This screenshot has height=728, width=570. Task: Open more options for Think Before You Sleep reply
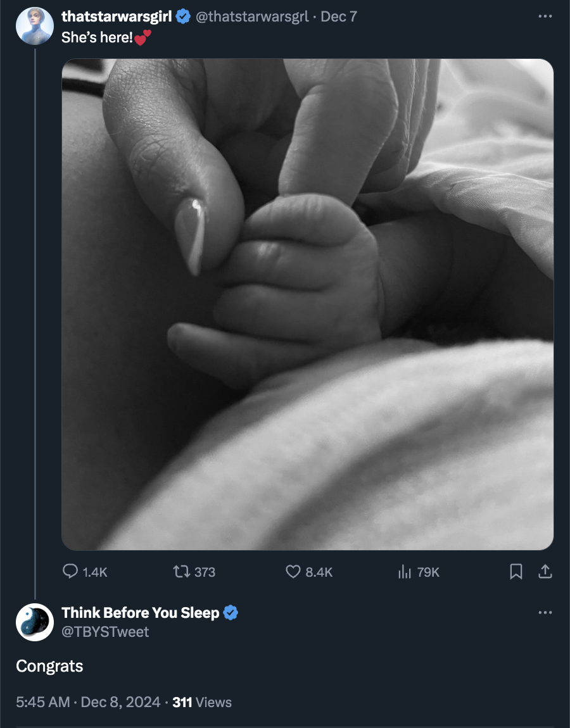pos(545,612)
